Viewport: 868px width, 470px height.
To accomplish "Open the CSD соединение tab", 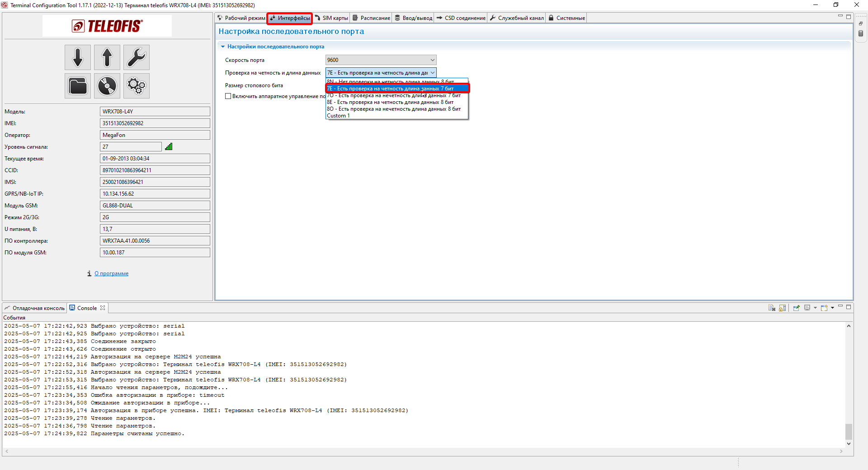I will coord(461,18).
